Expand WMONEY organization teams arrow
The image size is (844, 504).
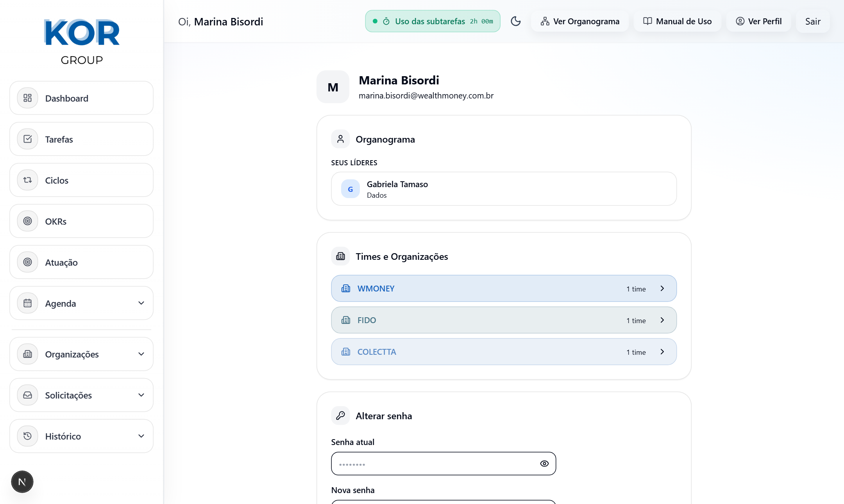[x=662, y=288]
